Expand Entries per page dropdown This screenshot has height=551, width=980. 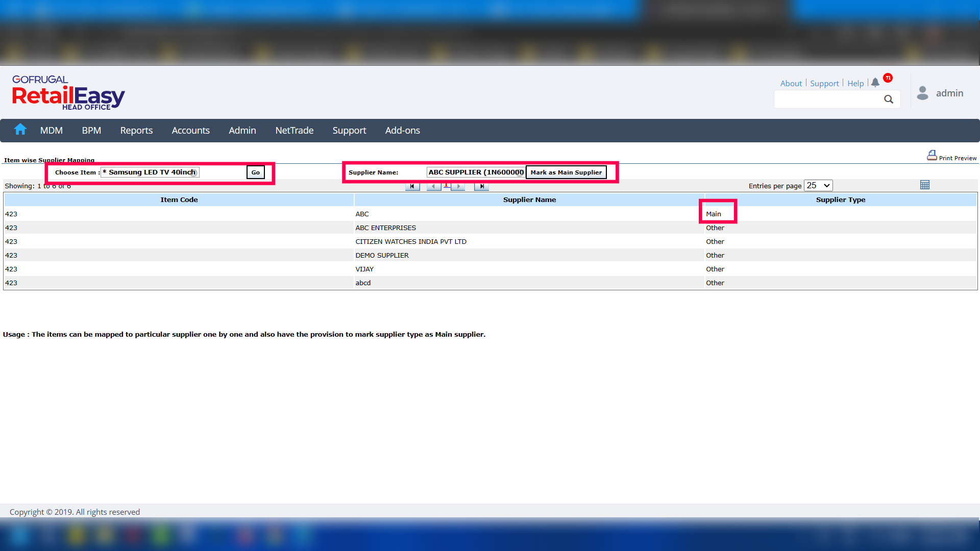click(818, 186)
